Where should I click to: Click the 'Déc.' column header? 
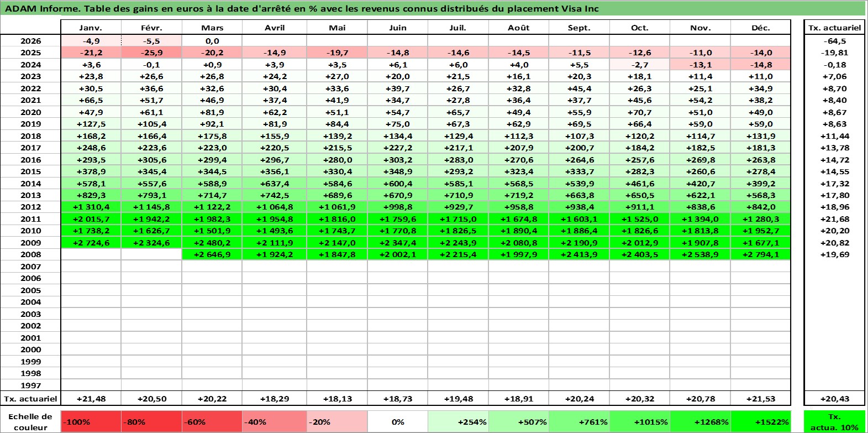(761, 28)
